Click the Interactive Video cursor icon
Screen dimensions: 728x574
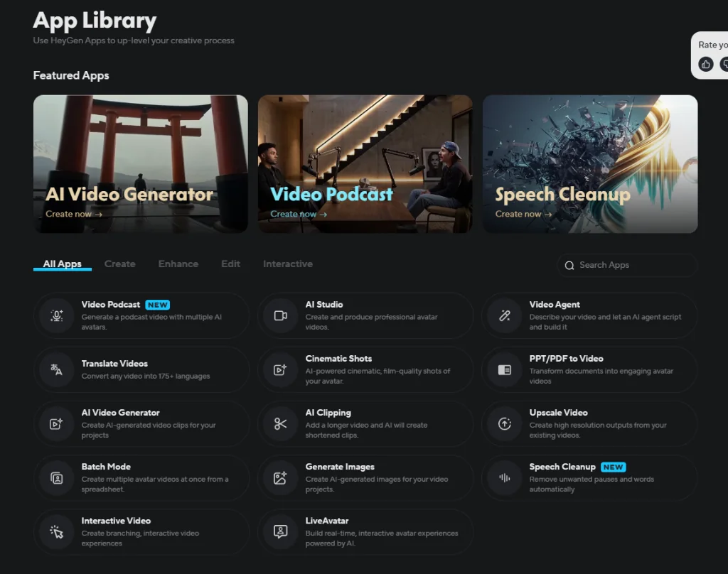(57, 532)
